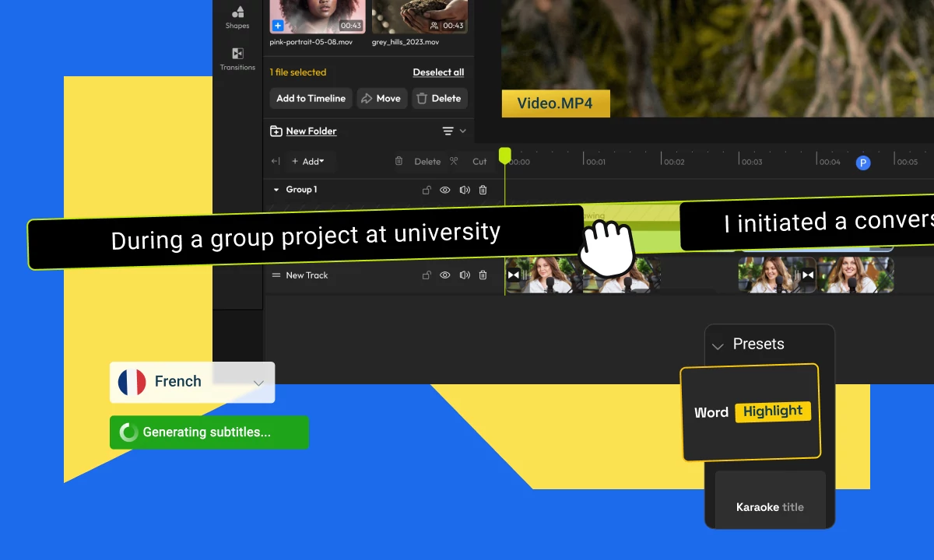Open the filter icon beside New Folder
The image size is (934, 560).
click(x=450, y=131)
